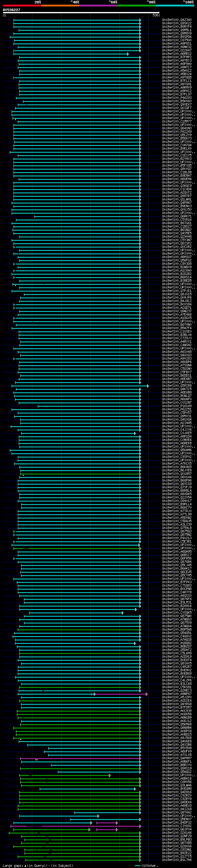Select the label UniRef100_O60144

coord(176,477)
